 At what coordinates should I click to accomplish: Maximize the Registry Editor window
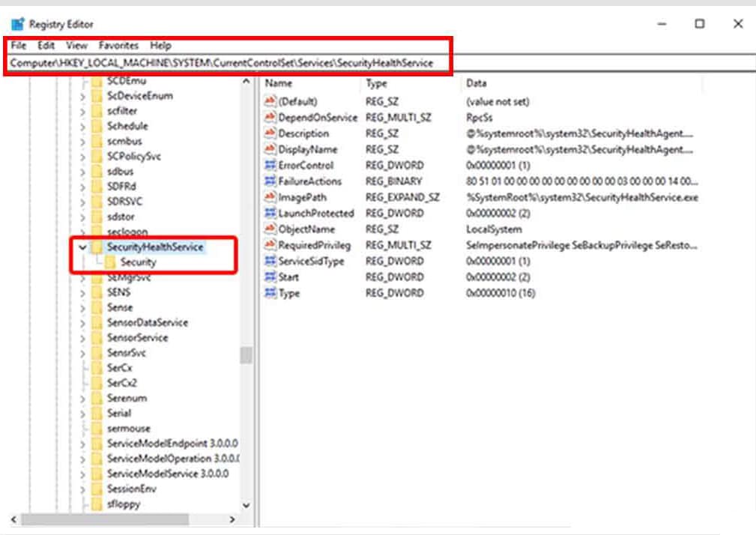[x=700, y=24]
